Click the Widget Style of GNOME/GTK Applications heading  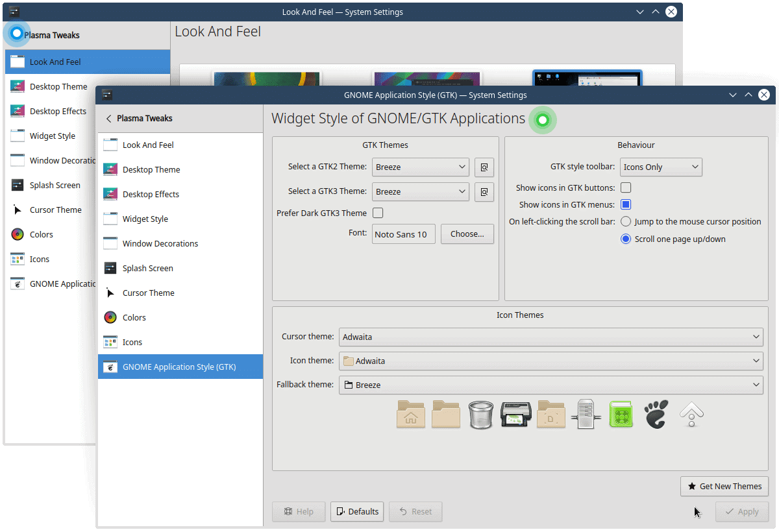point(398,119)
